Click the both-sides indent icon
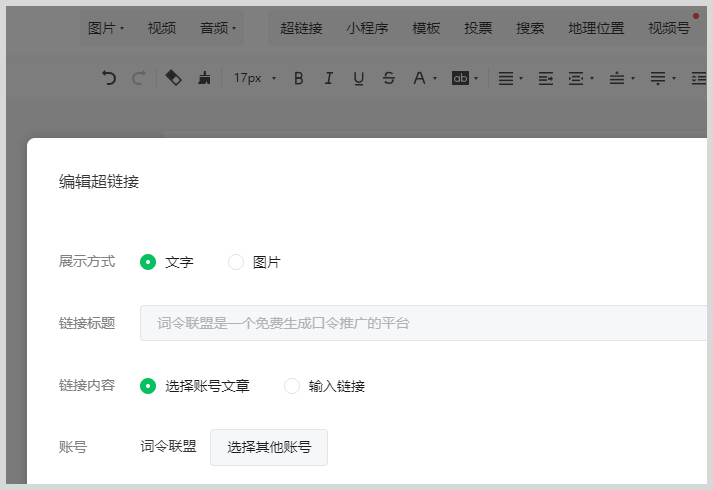Viewport: 713px width, 490px height. pos(576,78)
